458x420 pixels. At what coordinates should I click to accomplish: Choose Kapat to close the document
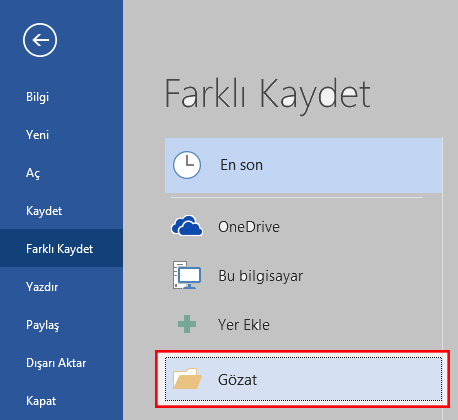tap(41, 401)
